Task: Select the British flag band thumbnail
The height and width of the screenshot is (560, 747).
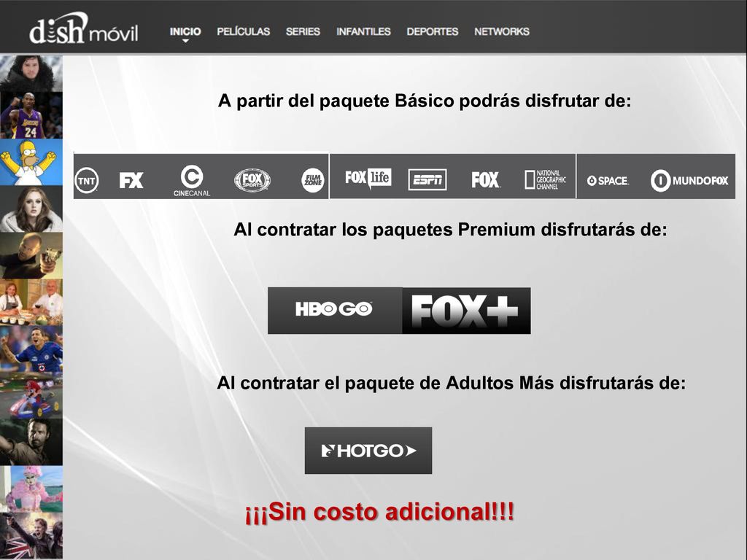Action: pyautogui.click(x=31, y=535)
